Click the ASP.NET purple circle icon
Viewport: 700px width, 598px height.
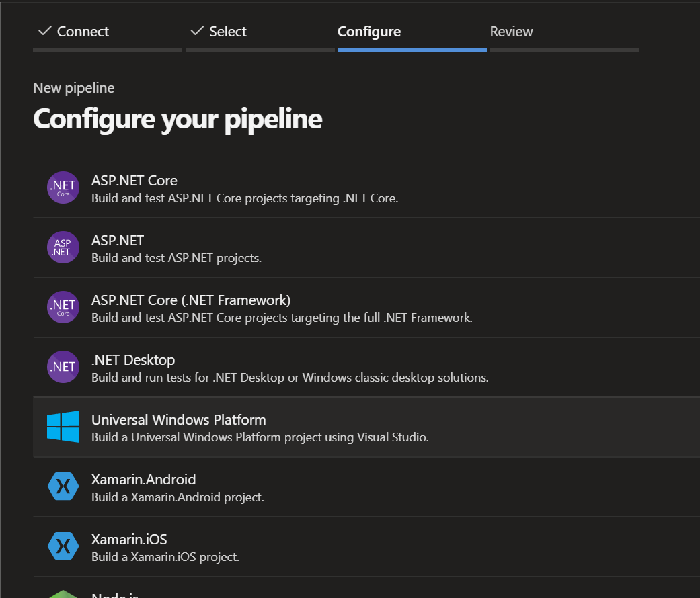[x=63, y=247]
